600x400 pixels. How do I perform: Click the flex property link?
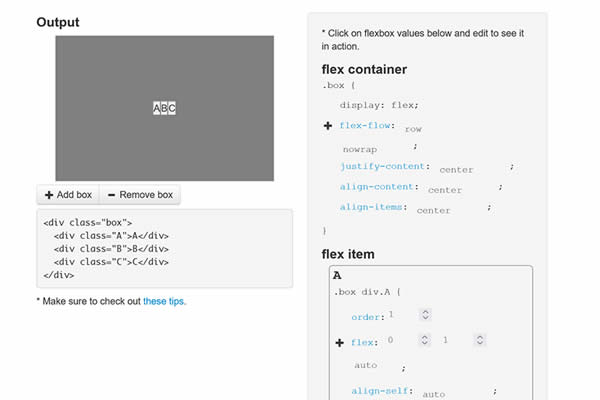(362, 343)
